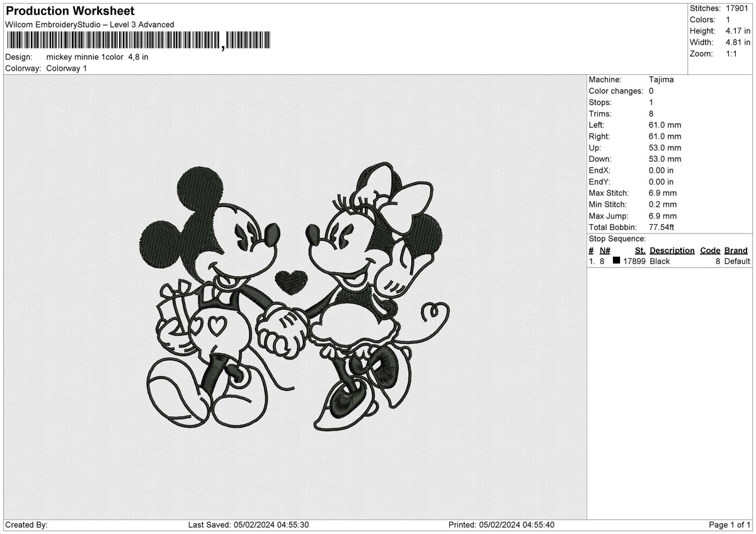Select the Colors value 1
Image resolution: width=756 pixels, height=534 pixels.
point(728,20)
